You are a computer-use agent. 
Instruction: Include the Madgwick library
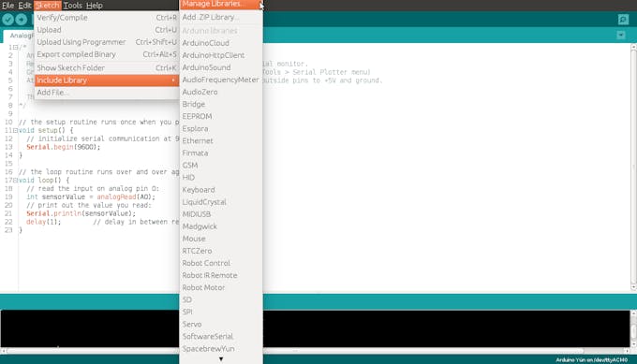221,226
